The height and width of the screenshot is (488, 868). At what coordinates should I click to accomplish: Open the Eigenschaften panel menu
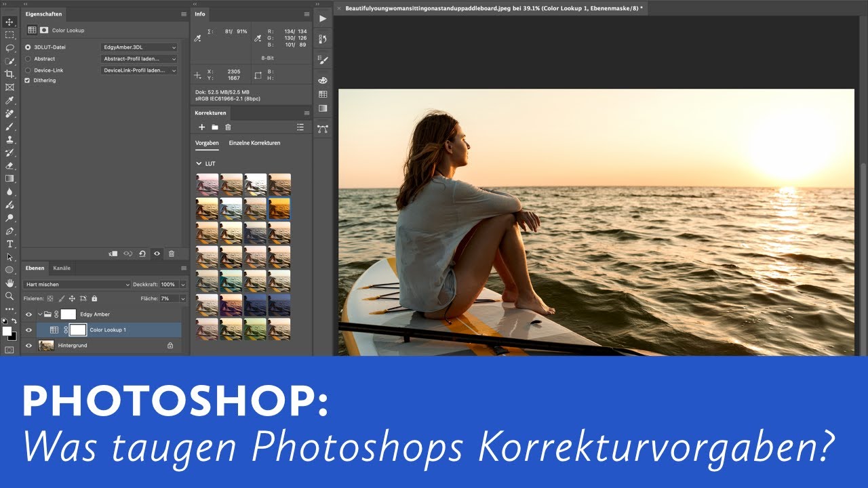(x=184, y=14)
